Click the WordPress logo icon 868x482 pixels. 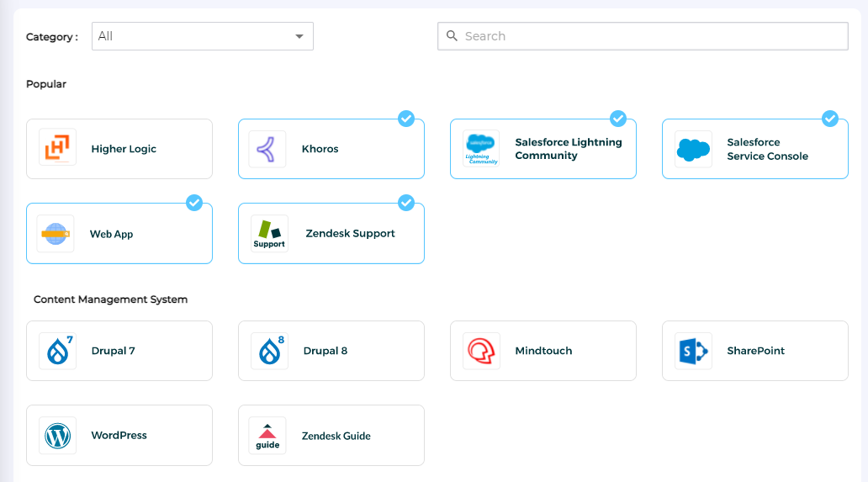57,435
